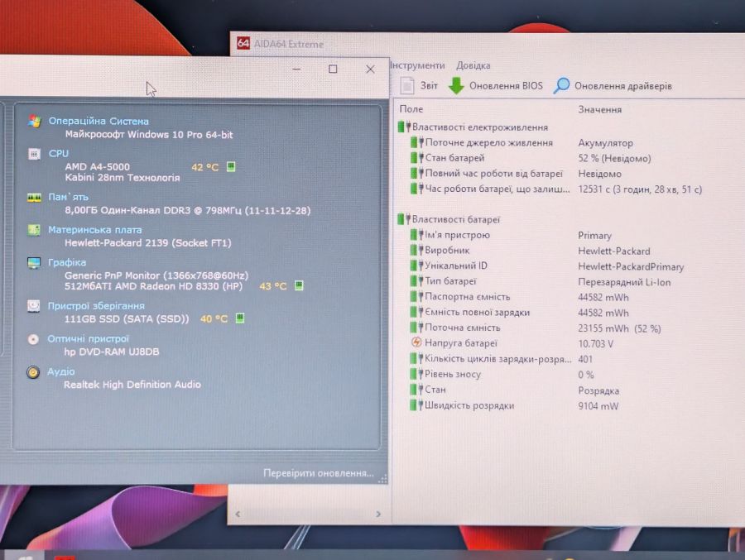Click the memory module icon beside Пам'ять
The height and width of the screenshot is (560, 745).
coord(34,198)
